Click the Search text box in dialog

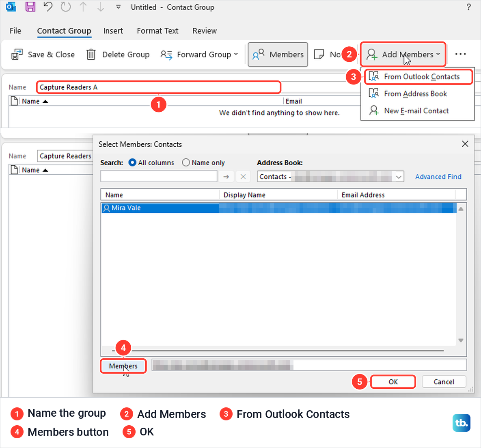click(159, 176)
